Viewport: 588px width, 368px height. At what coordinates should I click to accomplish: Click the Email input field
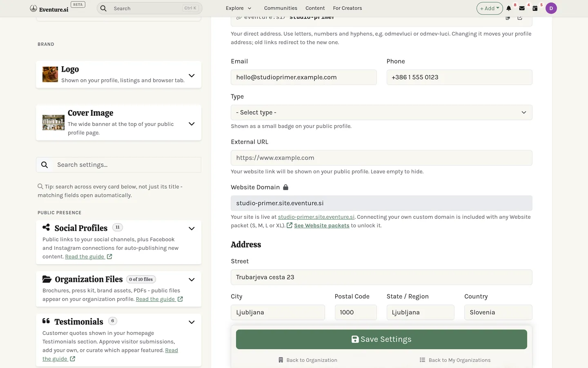tap(303, 77)
